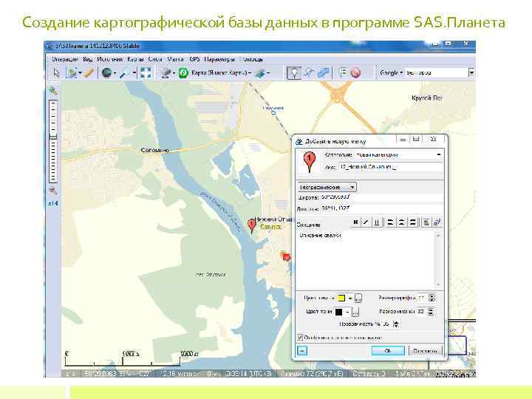532x399 pixels.
Task: Insert link into description toolbar
Action: pos(437,222)
